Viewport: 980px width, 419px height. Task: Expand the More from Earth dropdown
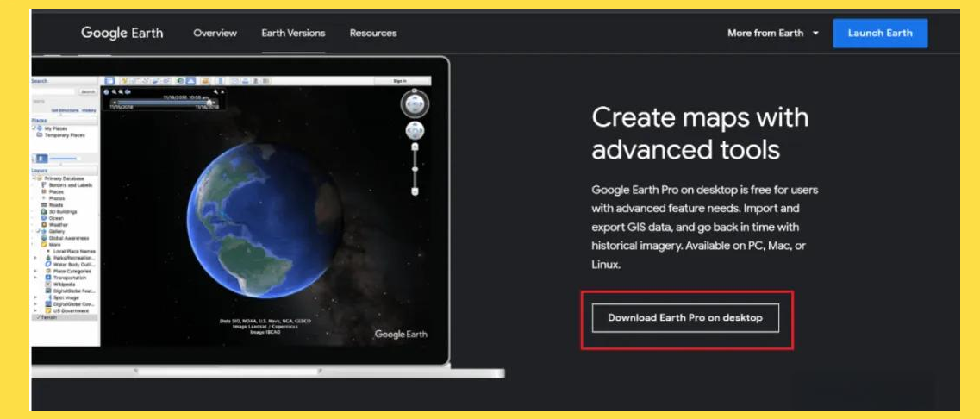click(x=773, y=33)
